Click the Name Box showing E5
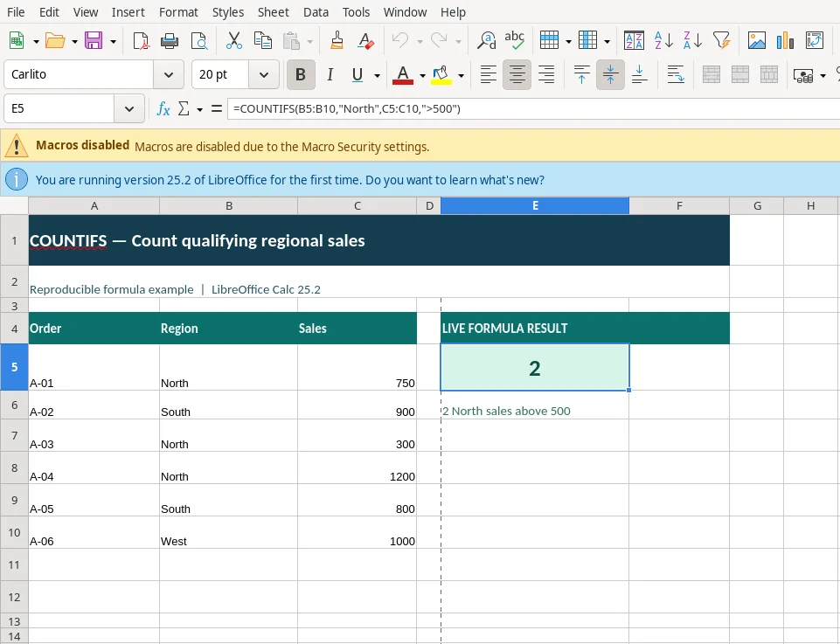This screenshot has width=840, height=644. [59, 108]
